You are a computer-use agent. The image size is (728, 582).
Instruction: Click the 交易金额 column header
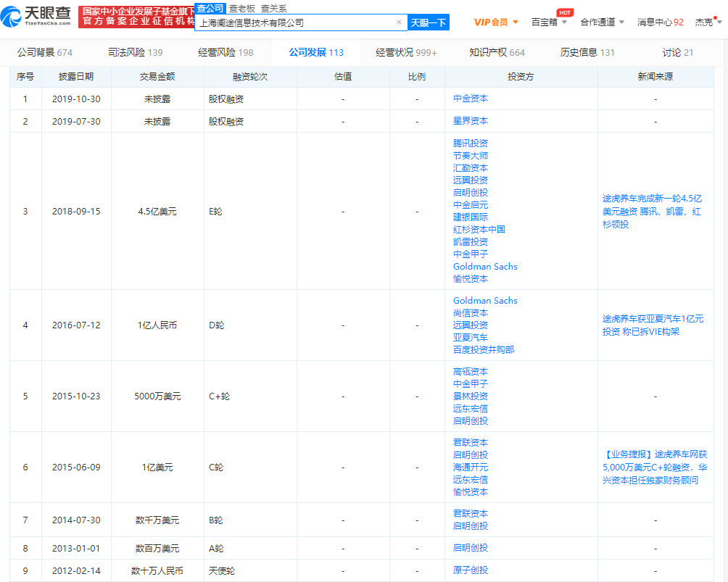pyautogui.click(x=157, y=77)
